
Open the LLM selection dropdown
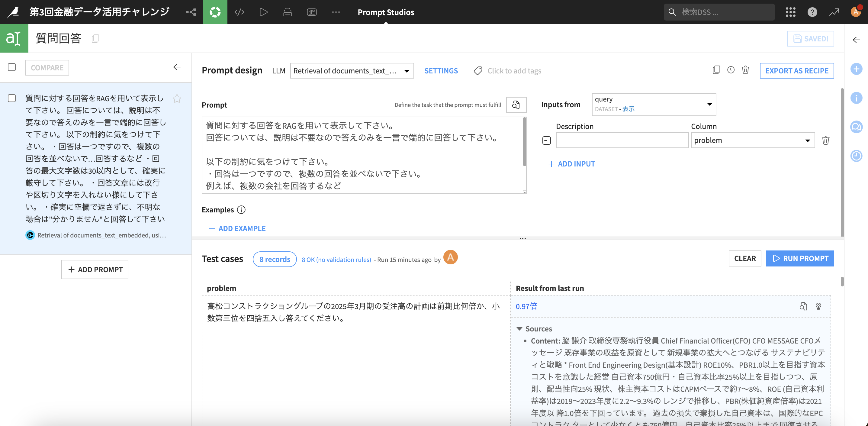click(352, 71)
